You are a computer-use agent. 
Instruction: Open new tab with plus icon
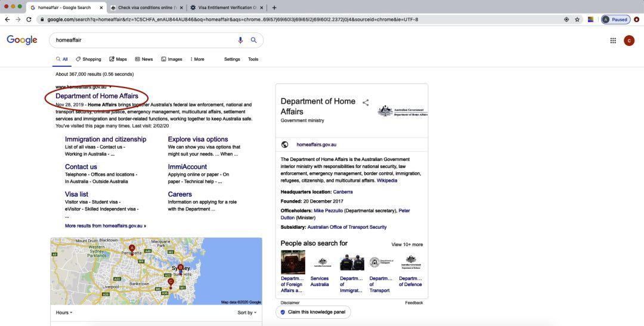click(x=274, y=7)
